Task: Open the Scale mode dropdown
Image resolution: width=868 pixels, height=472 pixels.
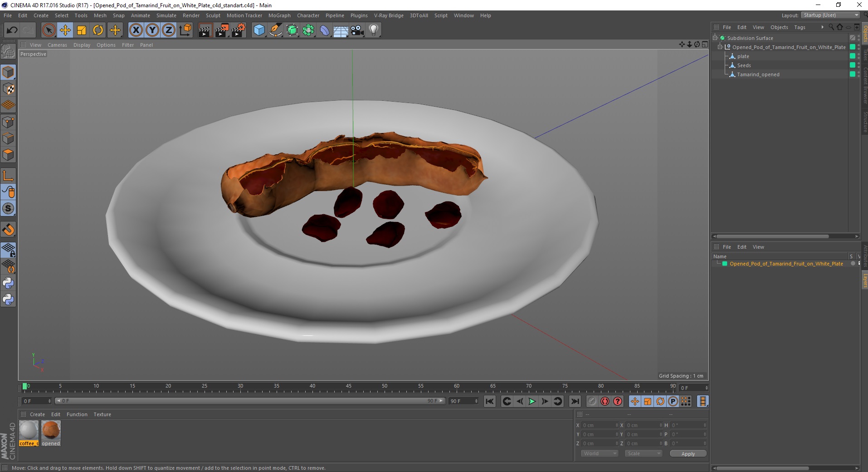Action: (643, 453)
